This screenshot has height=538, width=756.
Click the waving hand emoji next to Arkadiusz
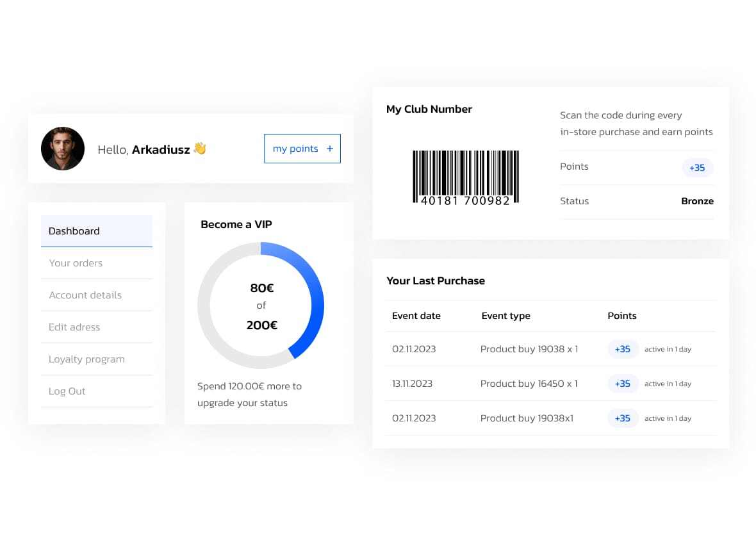(x=199, y=149)
